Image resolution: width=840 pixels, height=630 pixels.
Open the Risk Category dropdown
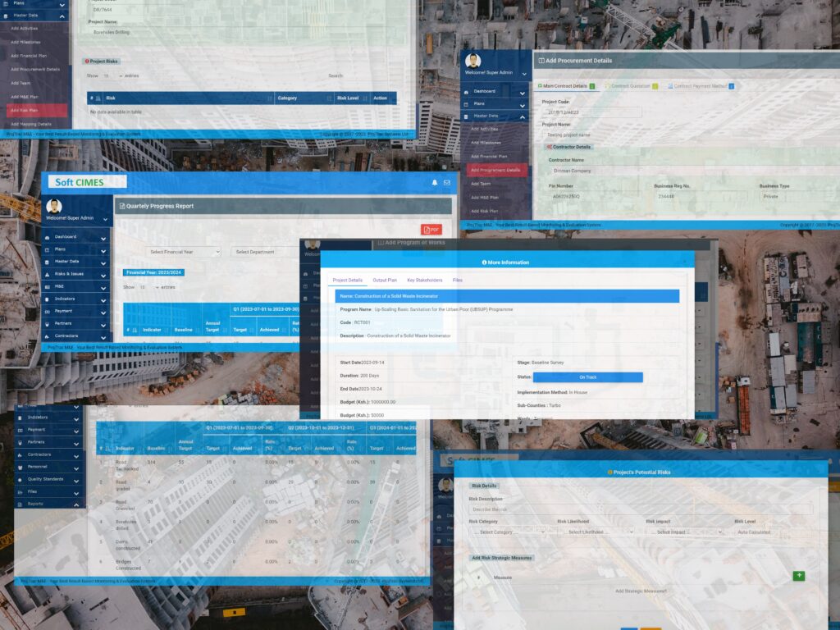pyautogui.click(x=507, y=532)
